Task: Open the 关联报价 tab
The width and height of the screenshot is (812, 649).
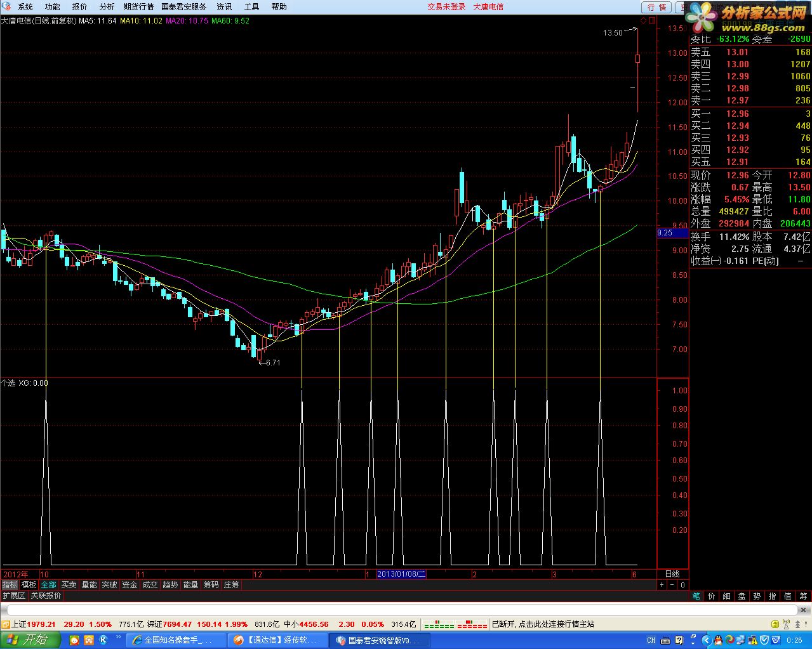Action: coord(46,596)
